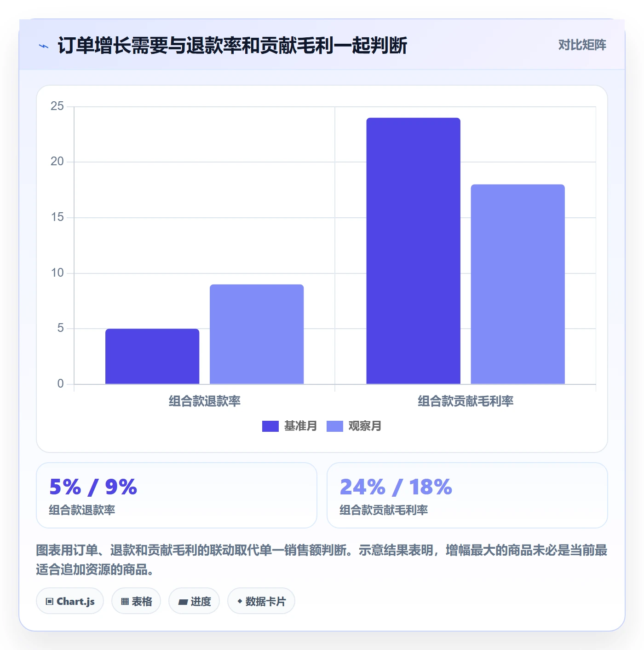Image resolution: width=644 pixels, height=650 pixels.
Task: Toggle the 观察月 legend series
Action: tap(354, 426)
